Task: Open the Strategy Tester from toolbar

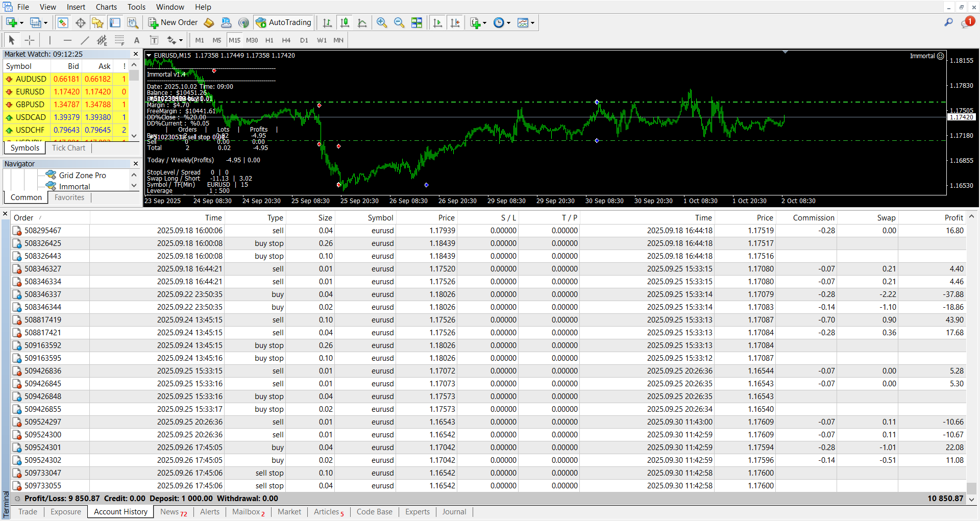Action: (x=133, y=22)
